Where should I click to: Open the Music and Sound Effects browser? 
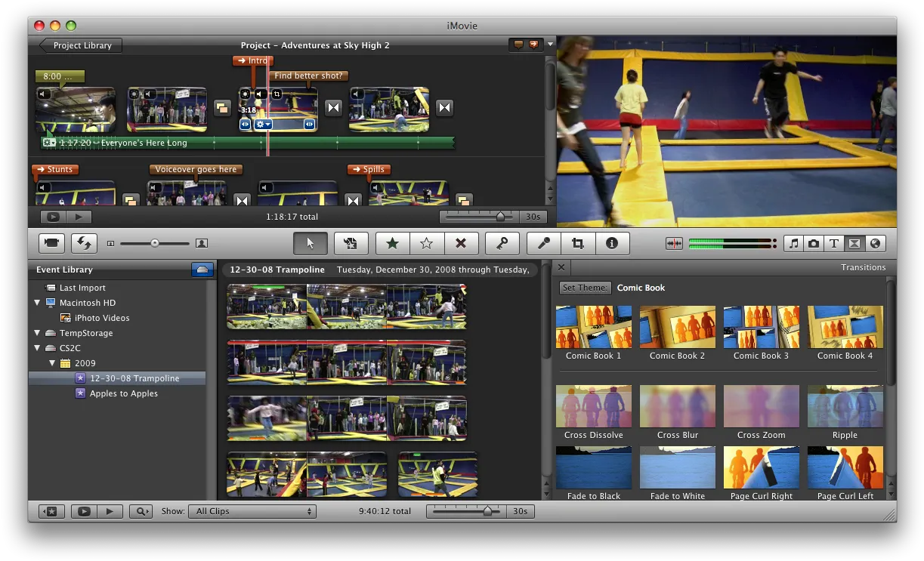tap(793, 243)
